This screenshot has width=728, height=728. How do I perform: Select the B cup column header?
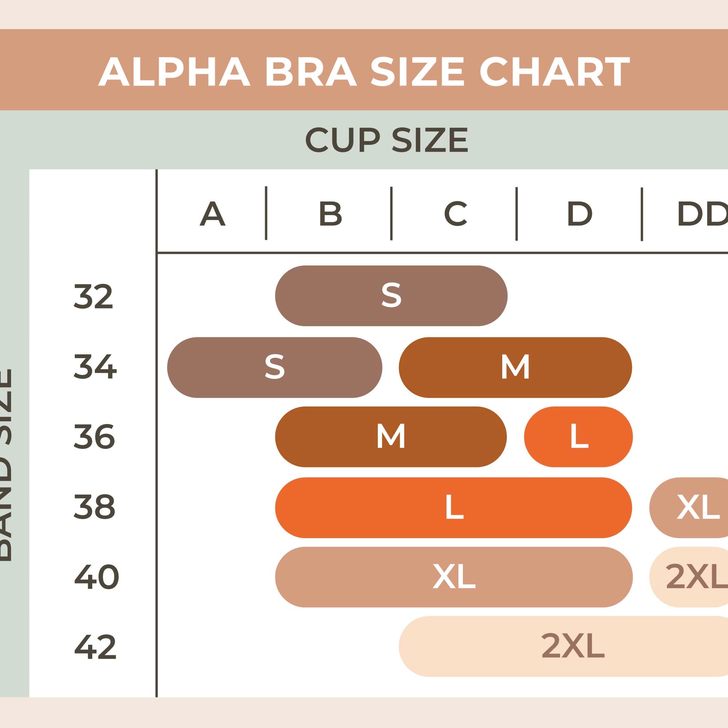330,214
